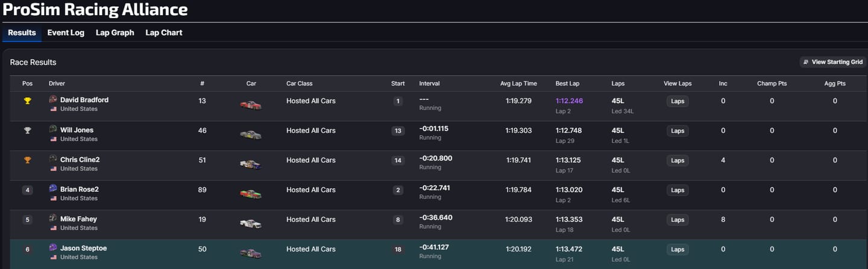
Task: Click Chris Cline2's bronze trophy icon
Action: [27, 160]
